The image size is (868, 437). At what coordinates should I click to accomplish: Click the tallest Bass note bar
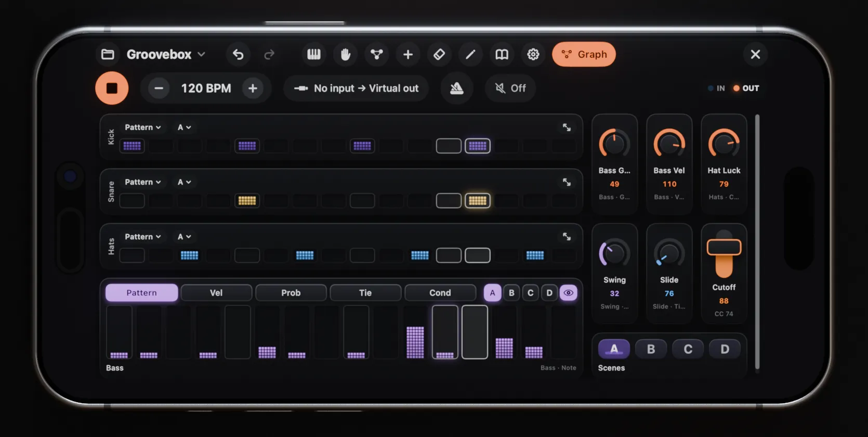[x=415, y=342]
